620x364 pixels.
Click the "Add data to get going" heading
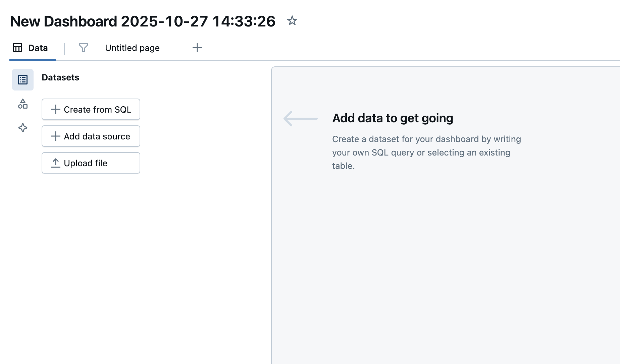coord(393,118)
